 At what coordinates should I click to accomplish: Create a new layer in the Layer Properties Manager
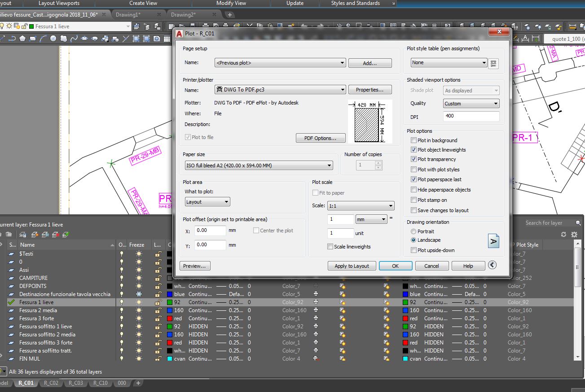point(35,235)
